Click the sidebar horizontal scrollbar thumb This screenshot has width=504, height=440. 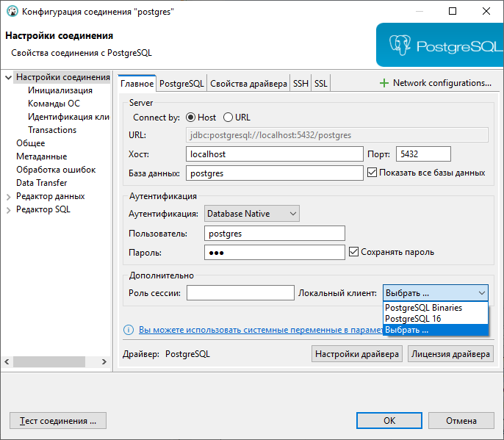coord(48,361)
